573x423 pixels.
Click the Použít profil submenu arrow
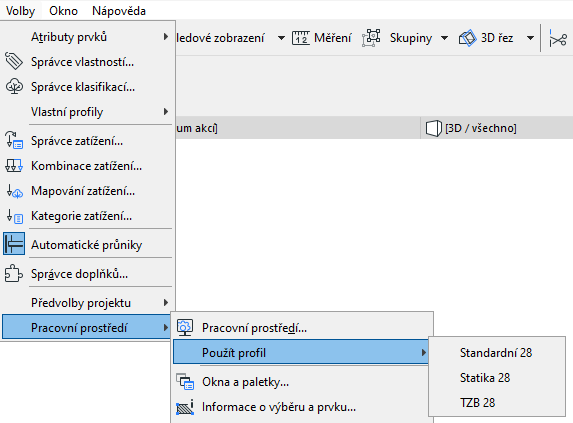click(x=424, y=352)
